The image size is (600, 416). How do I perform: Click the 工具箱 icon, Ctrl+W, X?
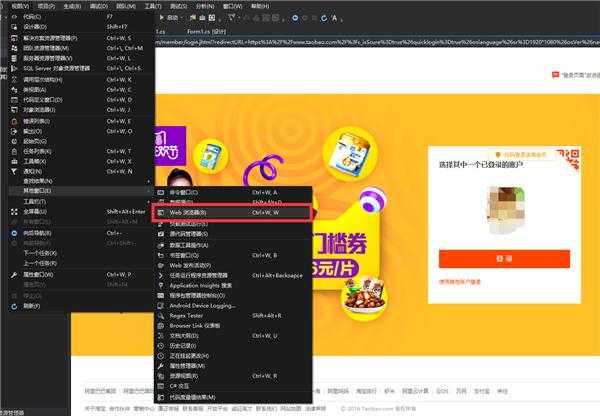pos(14,161)
